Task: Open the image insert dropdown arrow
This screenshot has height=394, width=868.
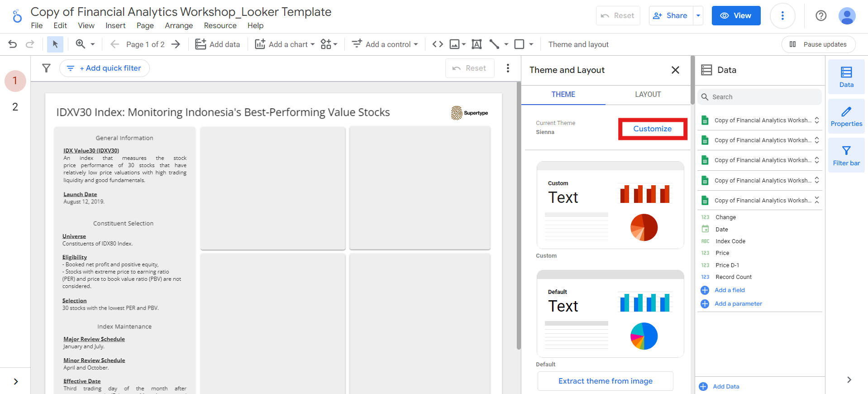Action: (x=464, y=44)
